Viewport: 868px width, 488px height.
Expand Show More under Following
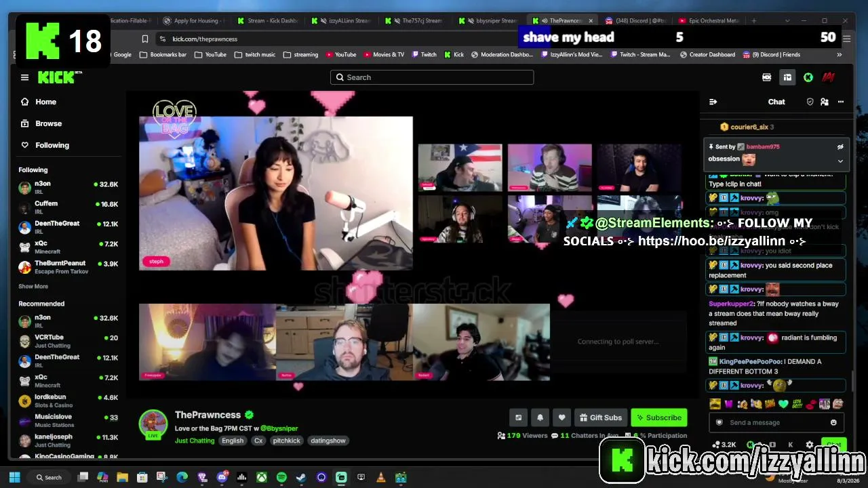(x=33, y=286)
